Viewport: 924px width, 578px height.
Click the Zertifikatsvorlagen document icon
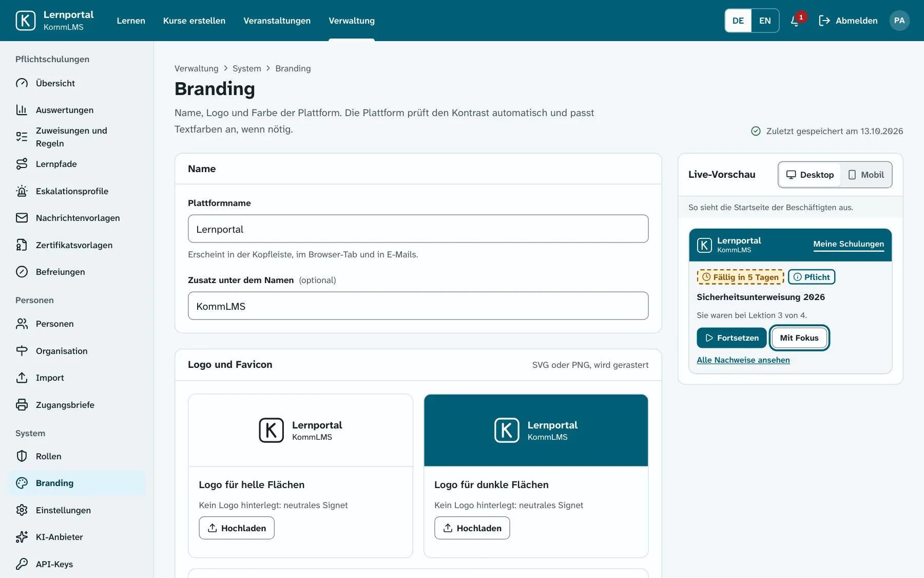tap(22, 245)
